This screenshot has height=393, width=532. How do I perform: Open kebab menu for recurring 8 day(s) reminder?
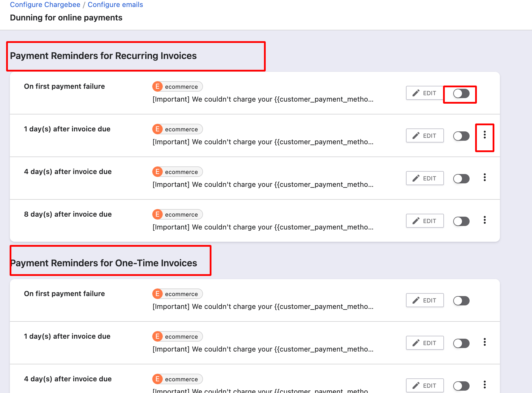(484, 220)
